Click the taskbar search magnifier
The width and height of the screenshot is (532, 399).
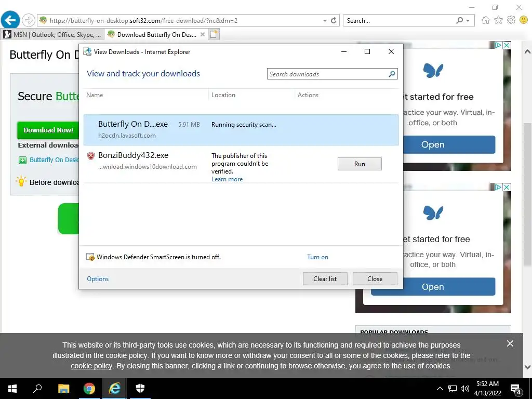[37, 389]
